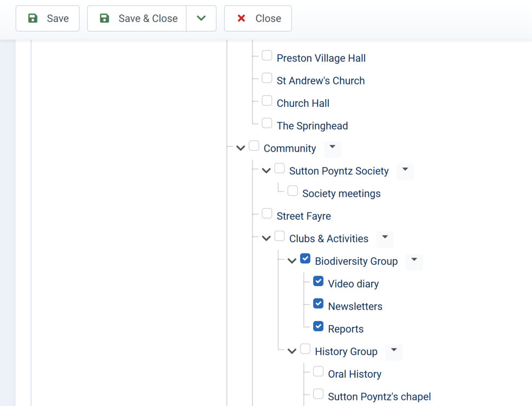Collapse the Biodiversity Group node chevron
This screenshot has height=406, width=532.
click(292, 261)
